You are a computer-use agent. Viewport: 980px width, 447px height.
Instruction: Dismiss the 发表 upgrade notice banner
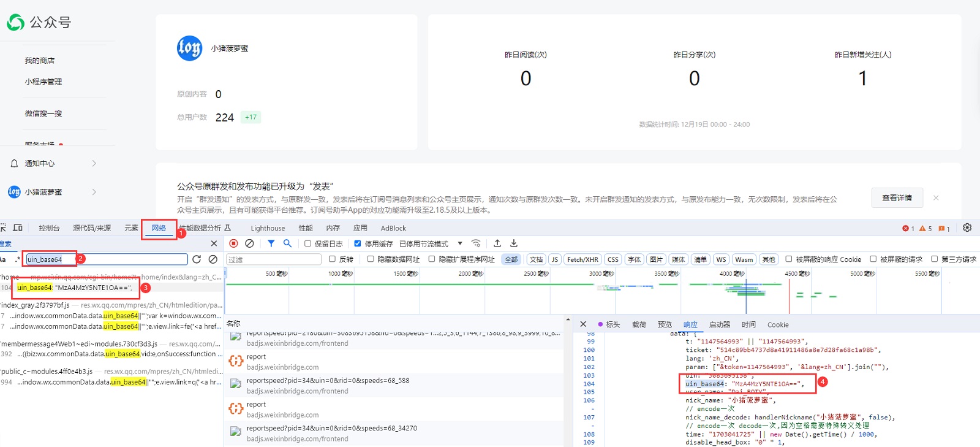point(936,197)
